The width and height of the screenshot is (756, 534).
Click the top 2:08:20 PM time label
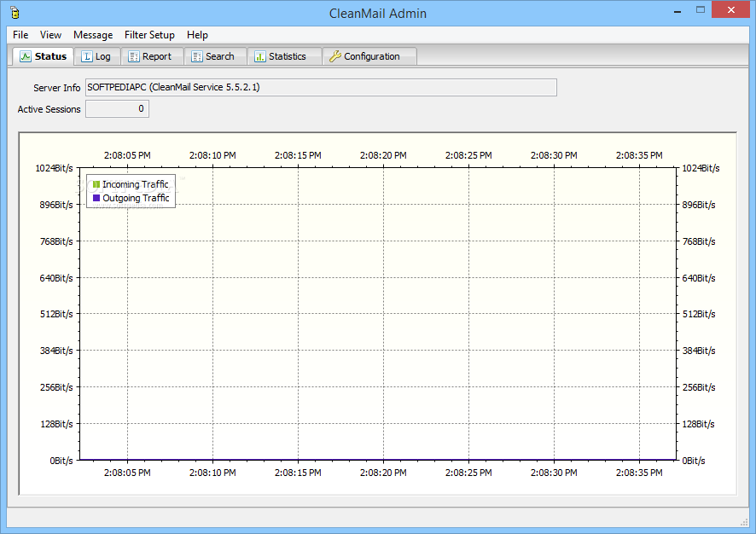(383, 155)
